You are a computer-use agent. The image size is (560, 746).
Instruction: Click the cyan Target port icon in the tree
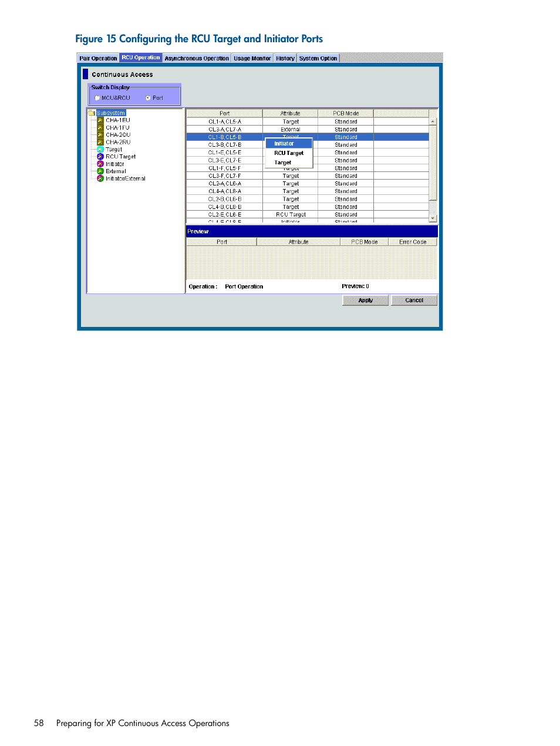pyautogui.click(x=100, y=149)
